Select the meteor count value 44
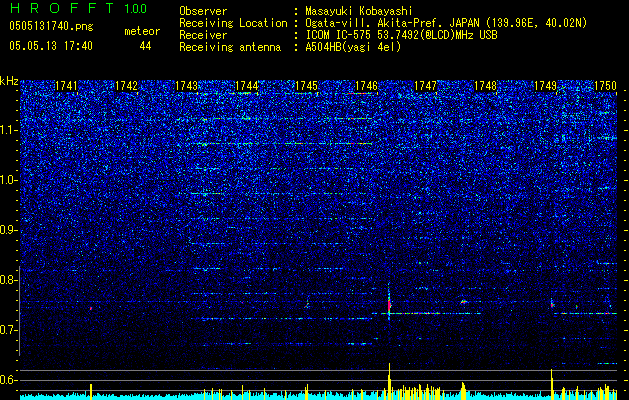This screenshot has width=629, height=400. pyautogui.click(x=145, y=46)
